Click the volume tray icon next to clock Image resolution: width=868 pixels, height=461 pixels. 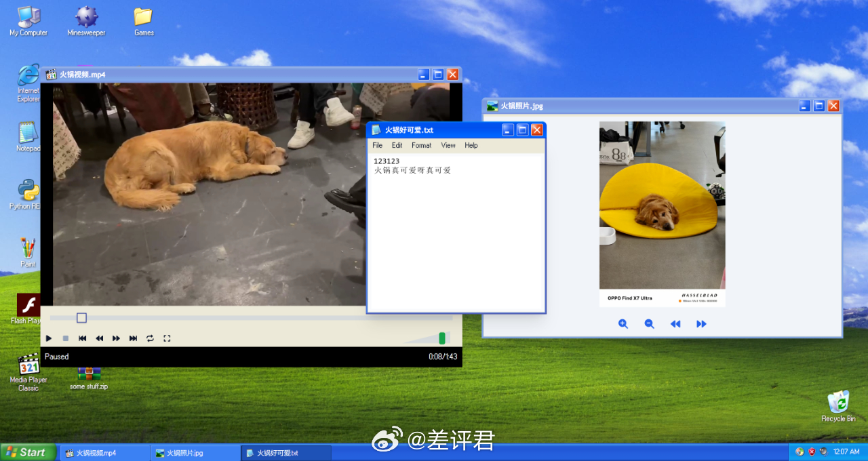coord(823,452)
